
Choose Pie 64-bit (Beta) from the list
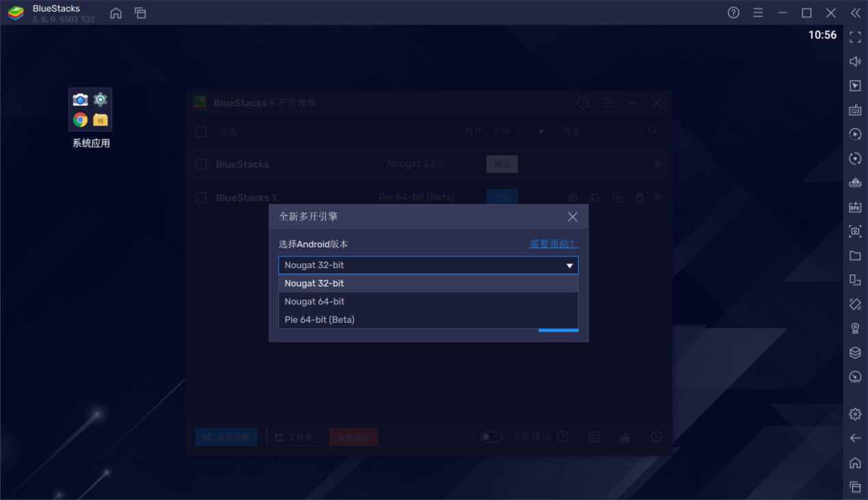tap(428, 319)
